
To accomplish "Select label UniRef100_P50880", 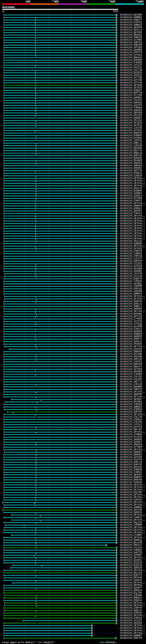I will (x=131, y=344).
